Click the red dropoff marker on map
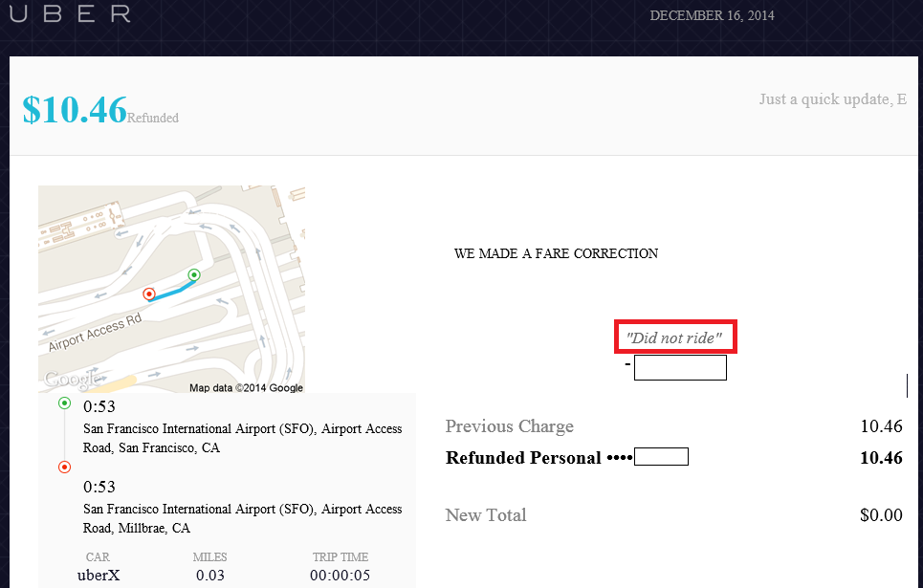This screenshot has height=588, width=923. tap(149, 294)
